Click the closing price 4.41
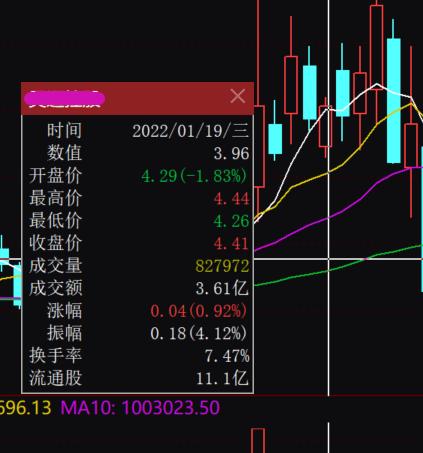423x453 pixels. tap(231, 243)
